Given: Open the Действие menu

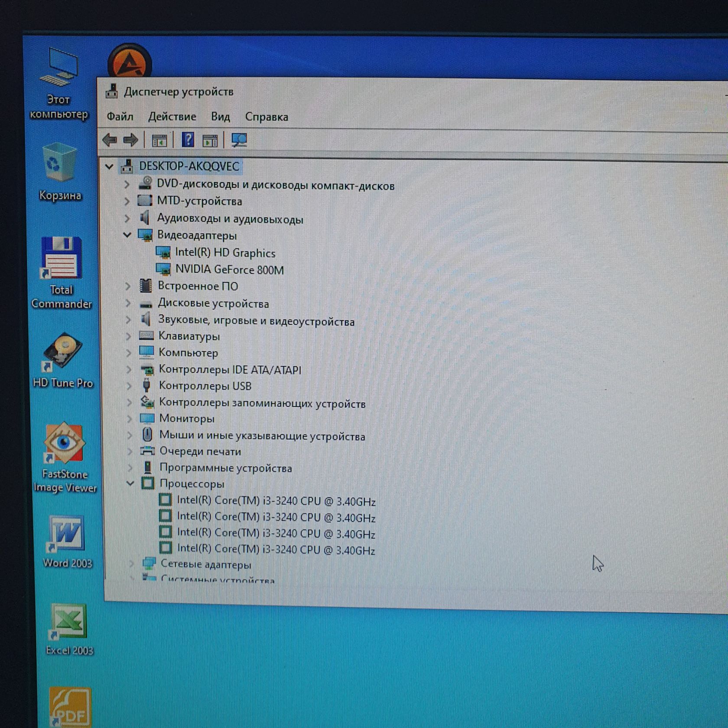Looking at the screenshot, I should [x=172, y=117].
